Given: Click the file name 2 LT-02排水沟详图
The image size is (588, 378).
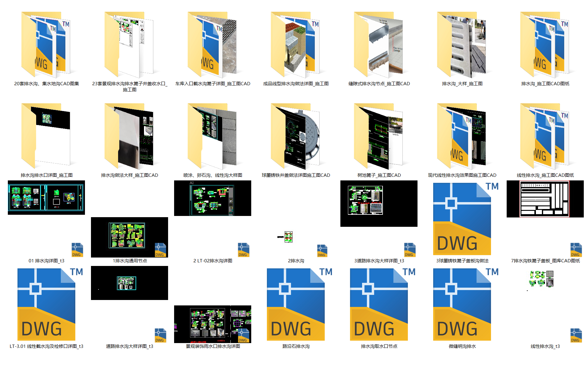Looking at the screenshot, I should click(x=213, y=261).
